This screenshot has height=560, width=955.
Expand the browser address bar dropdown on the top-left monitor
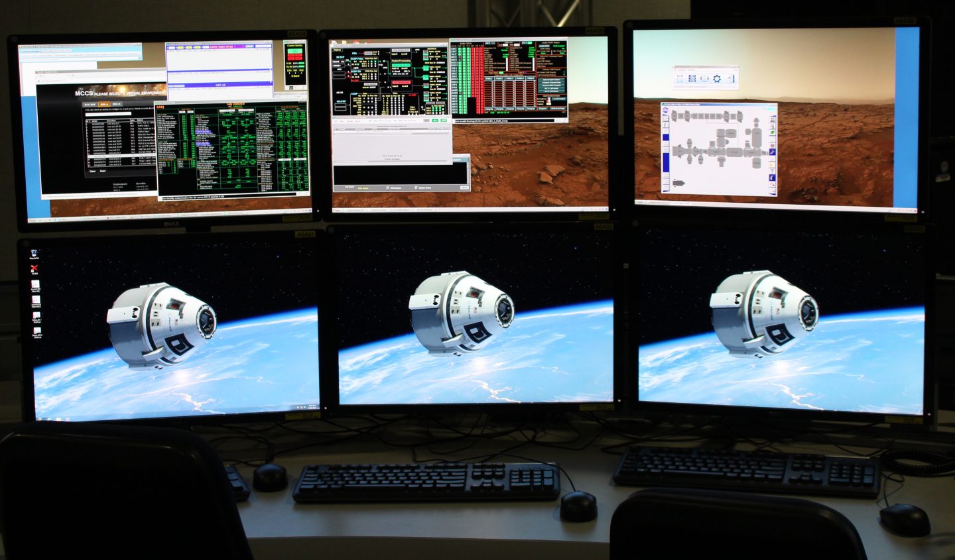139,58
